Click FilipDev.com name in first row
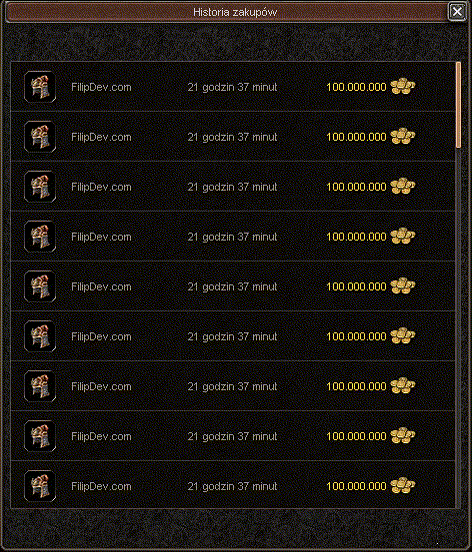 [x=101, y=87]
